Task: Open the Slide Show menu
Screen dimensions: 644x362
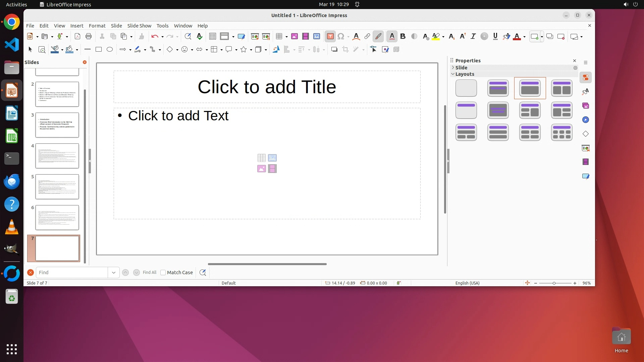Action: (x=139, y=26)
